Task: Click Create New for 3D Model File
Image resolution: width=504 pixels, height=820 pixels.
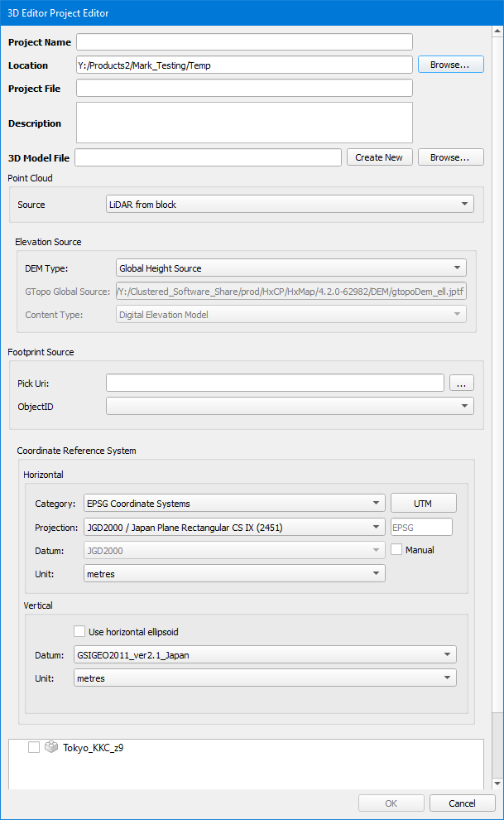Action: click(379, 157)
